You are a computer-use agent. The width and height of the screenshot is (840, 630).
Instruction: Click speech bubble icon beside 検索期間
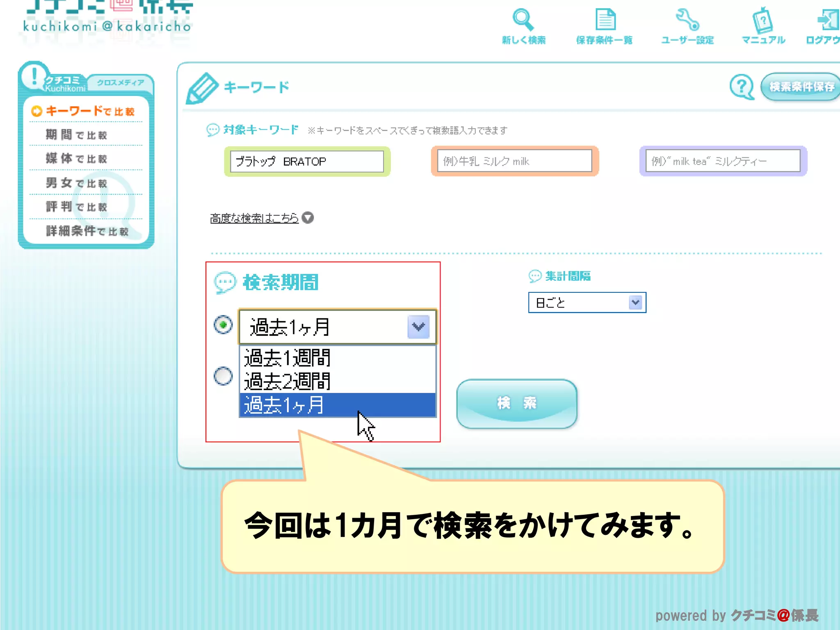coord(225,283)
